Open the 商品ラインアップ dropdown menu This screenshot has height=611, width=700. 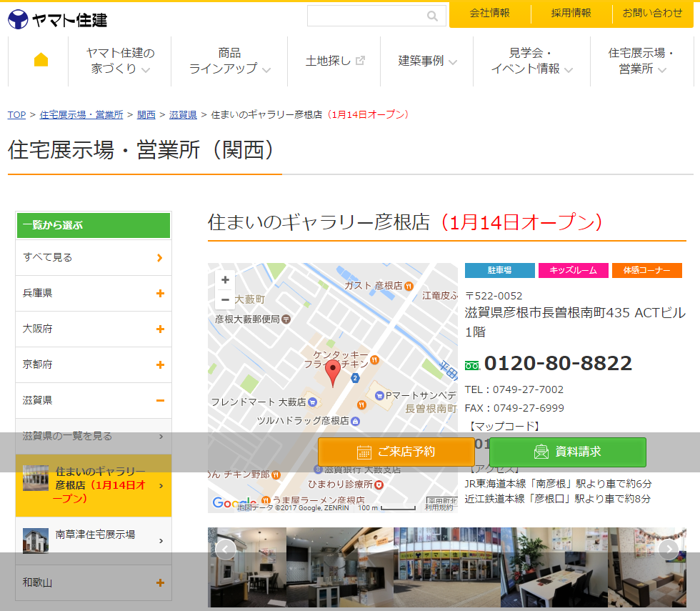click(x=229, y=61)
